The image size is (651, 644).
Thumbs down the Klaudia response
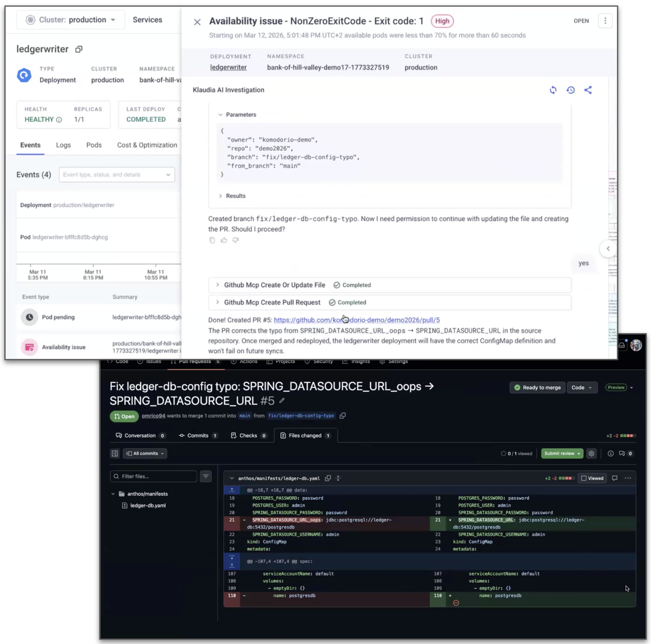[235, 240]
